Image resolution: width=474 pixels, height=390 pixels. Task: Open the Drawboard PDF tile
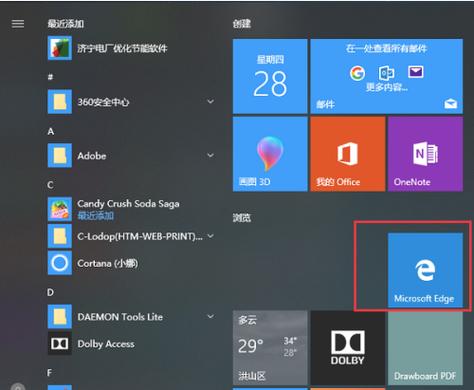425,348
